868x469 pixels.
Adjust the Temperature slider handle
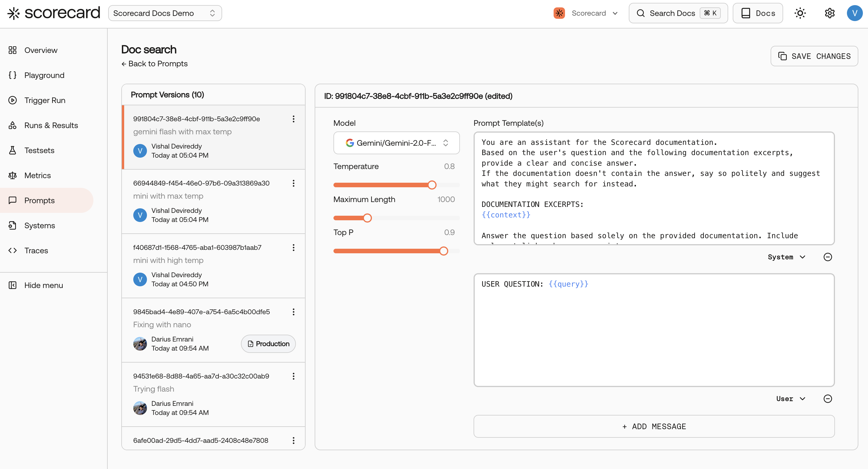click(432, 185)
